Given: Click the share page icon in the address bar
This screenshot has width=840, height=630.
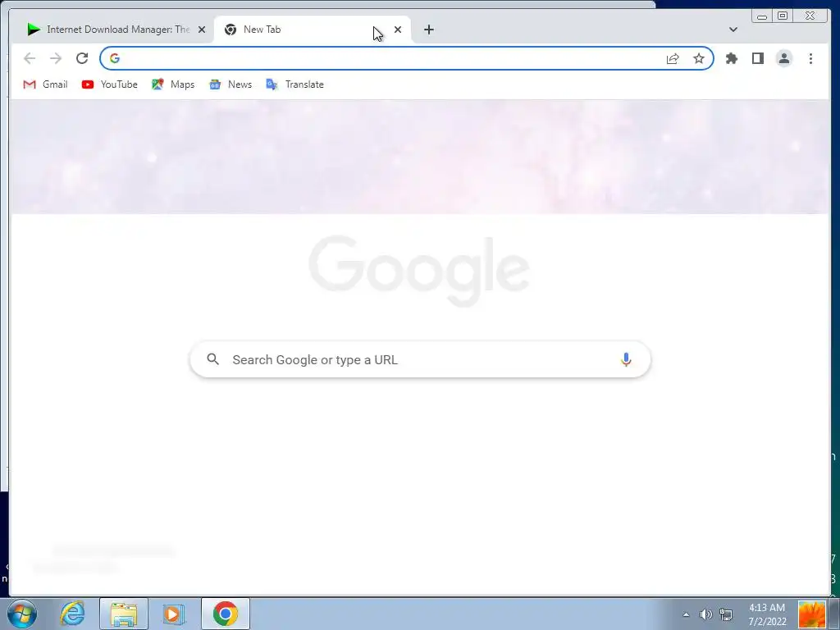Looking at the screenshot, I should click(673, 58).
